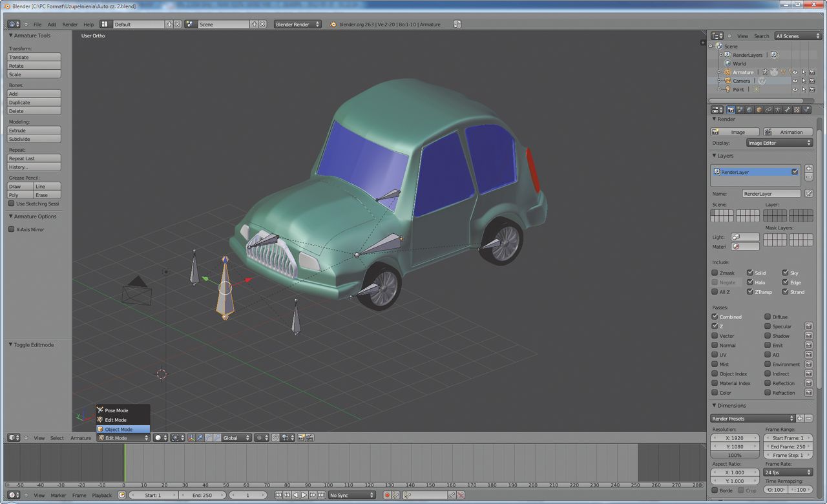Toggle the Zmask include checkbox
The height and width of the screenshot is (504, 827).
tap(715, 273)
